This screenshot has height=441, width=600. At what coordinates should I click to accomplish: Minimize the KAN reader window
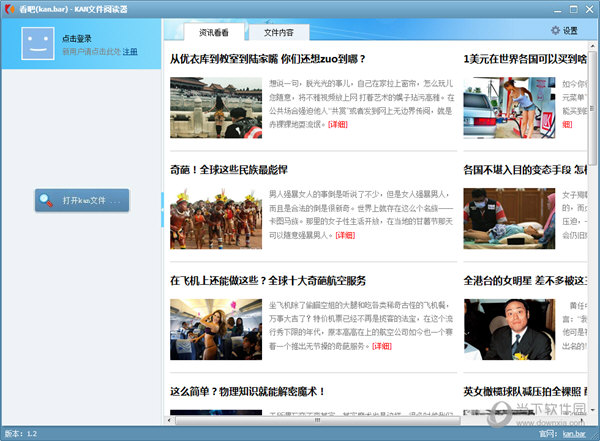click(558, 10)
